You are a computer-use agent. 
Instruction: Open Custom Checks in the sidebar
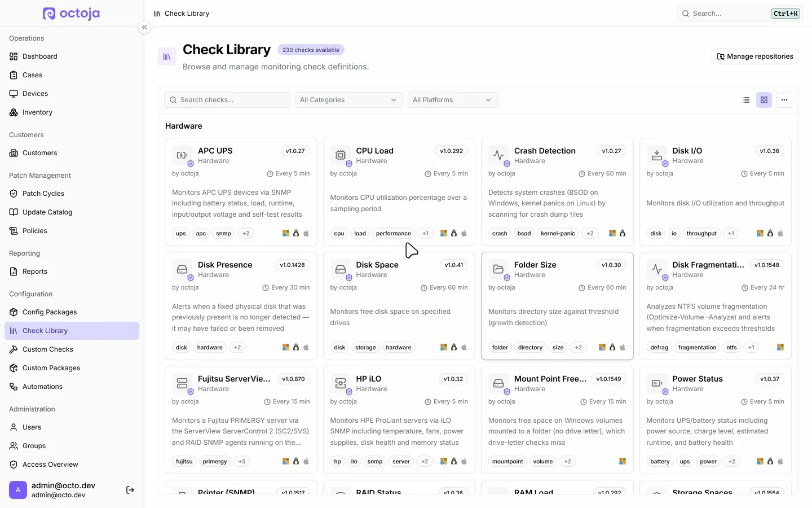tap(72, 349)
